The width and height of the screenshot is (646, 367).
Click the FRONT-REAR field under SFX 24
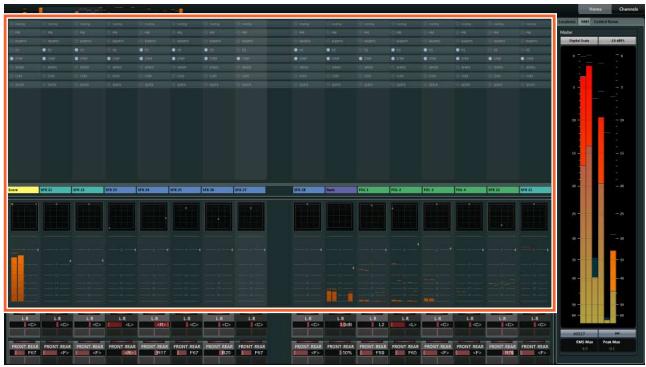tap(154, 353)
